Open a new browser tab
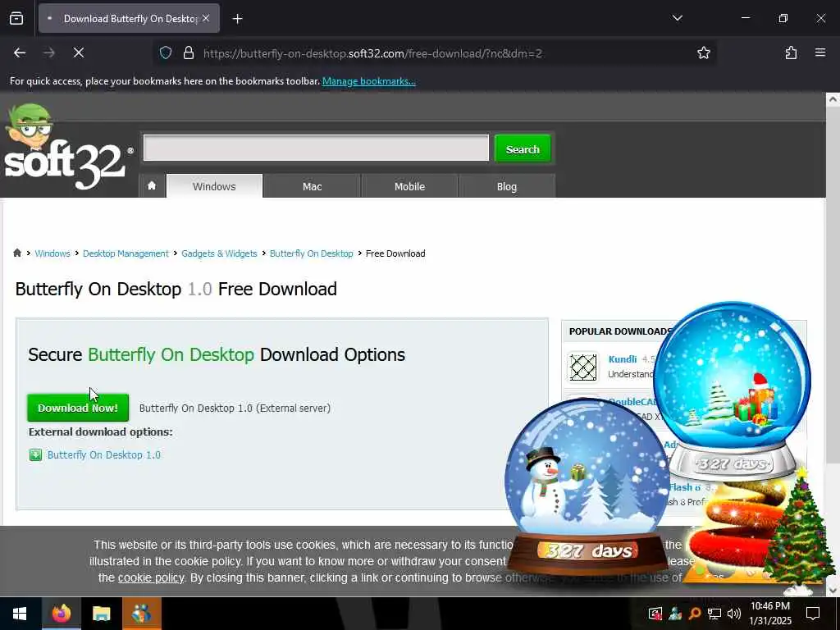This screenshot has height=630, width=840. [237, 19]
